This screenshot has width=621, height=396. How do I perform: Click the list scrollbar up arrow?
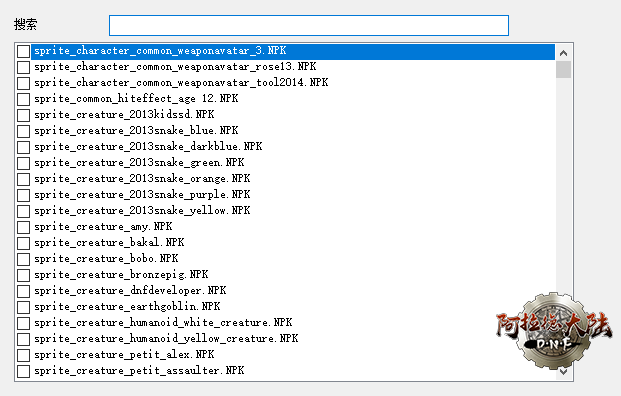563,53
